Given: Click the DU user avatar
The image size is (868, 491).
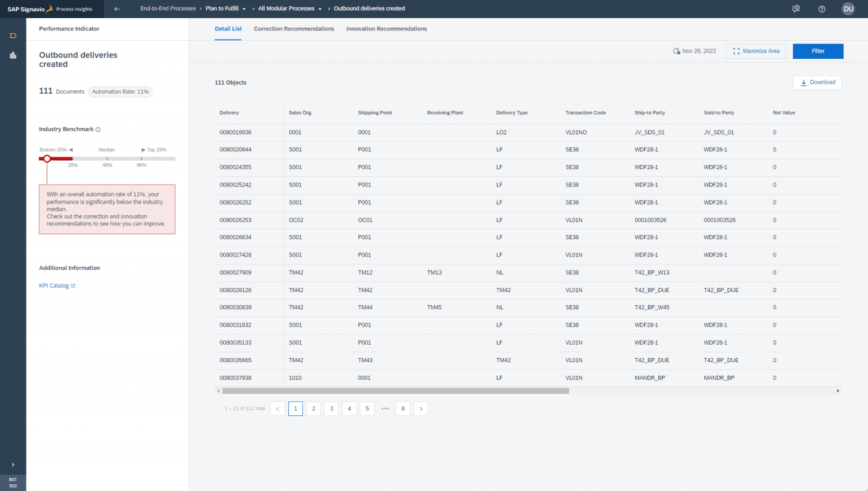Looking at the screenshot, I should click(848, 8).
